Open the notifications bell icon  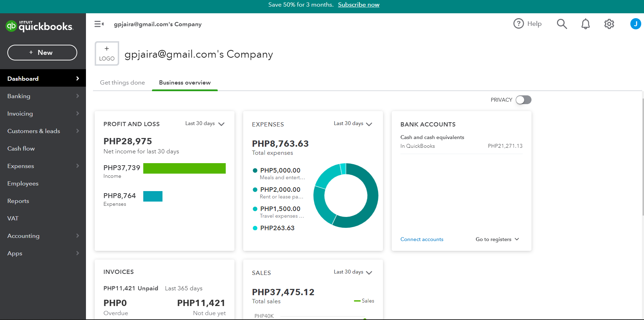[586, 24]
